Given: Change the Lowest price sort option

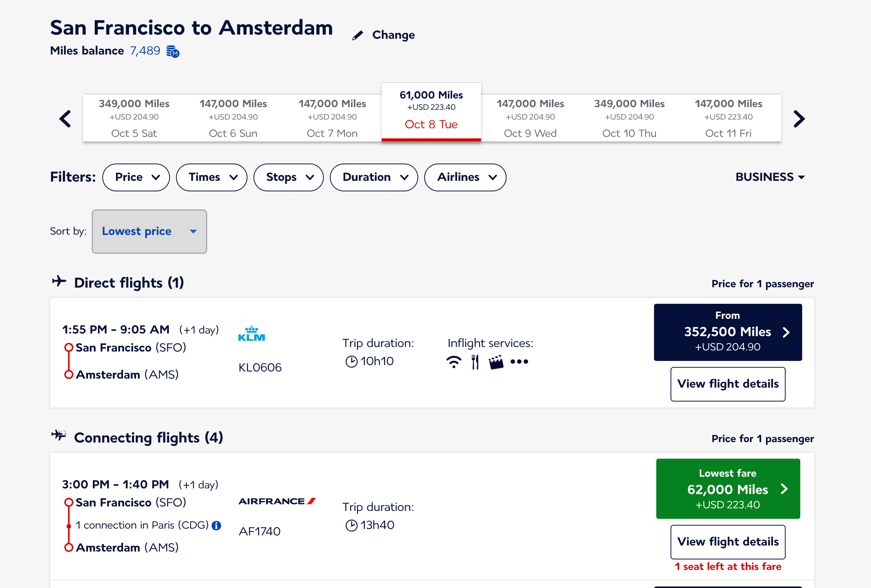Looking at the screenshot, I should [x=149, y=232].
